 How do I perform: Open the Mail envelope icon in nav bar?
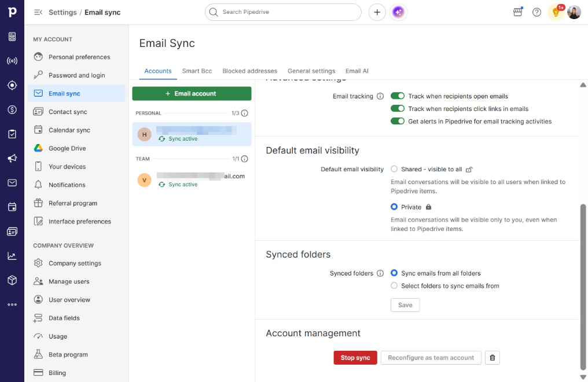(x=12, y=182)
